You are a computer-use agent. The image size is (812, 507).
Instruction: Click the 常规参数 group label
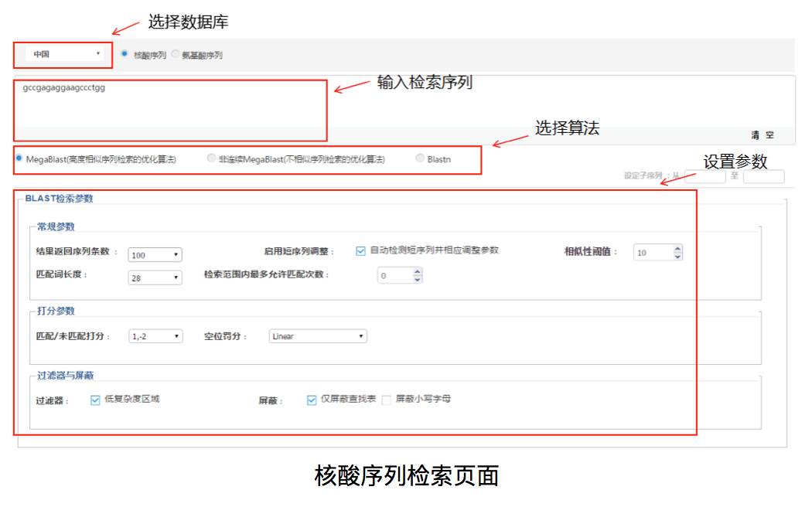tap(56, 226)
